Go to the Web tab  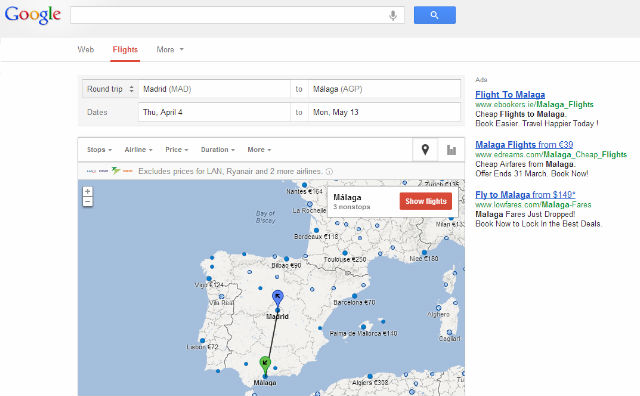point(86,49)
